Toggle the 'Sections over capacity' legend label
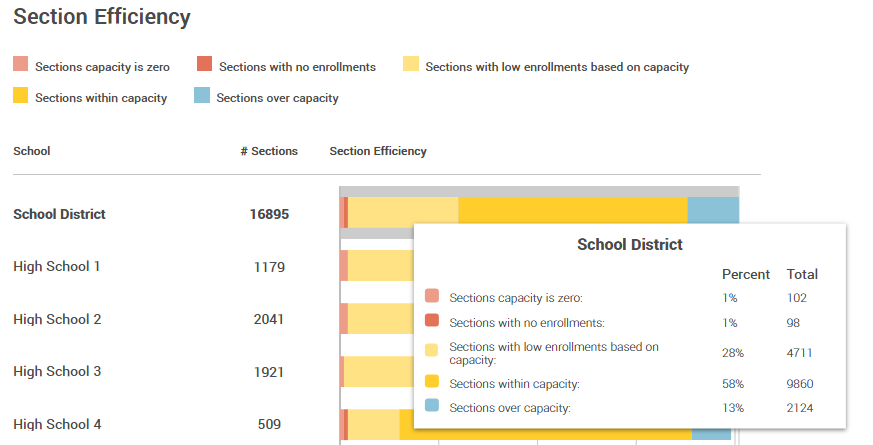Screen dimensions: 873x445 (x=277, y=98)
